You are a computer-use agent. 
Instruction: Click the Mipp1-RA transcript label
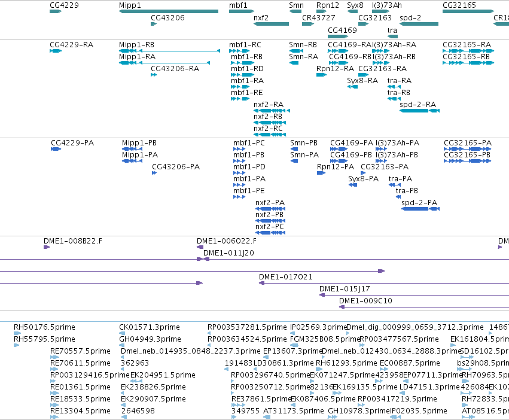tap(137, 56)
